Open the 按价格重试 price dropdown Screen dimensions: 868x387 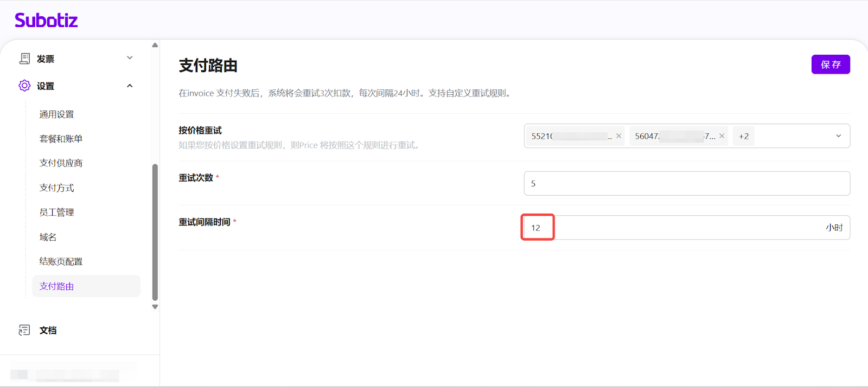838,136
